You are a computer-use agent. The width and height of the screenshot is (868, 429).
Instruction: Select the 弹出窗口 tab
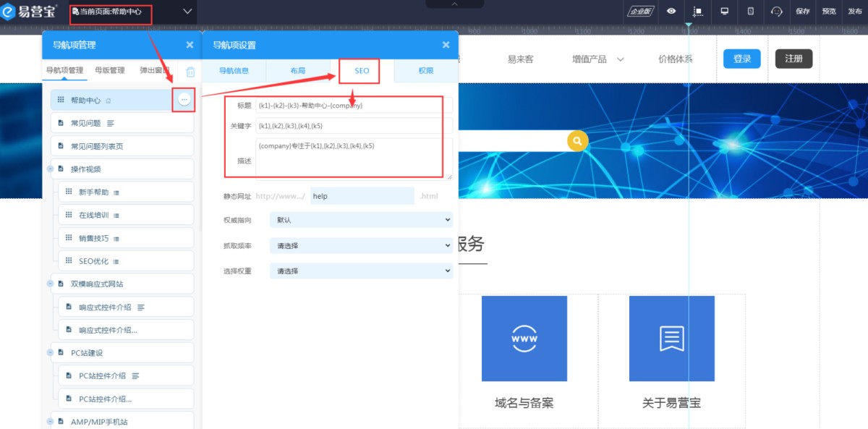coord(155,71)
